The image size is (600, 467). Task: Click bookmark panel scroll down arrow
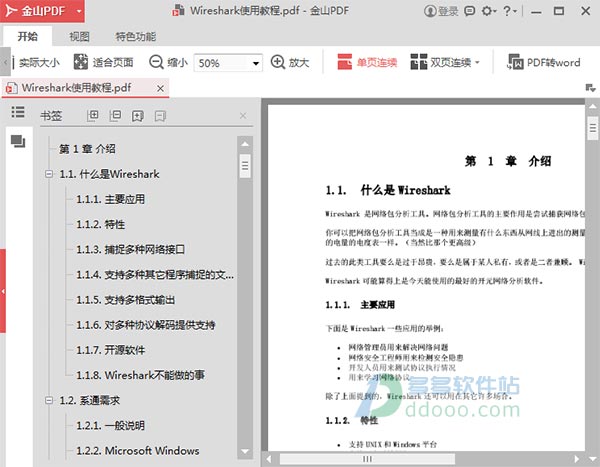click(245, 451)
